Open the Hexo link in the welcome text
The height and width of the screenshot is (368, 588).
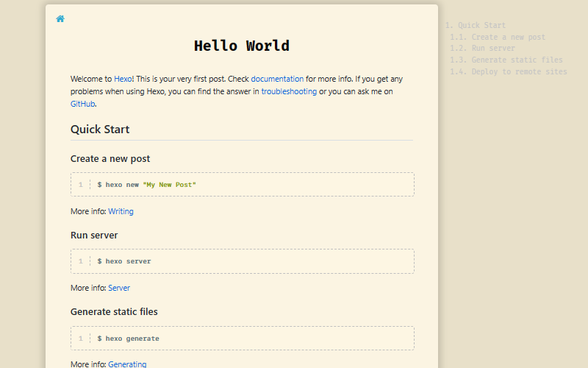click(123, 79)
